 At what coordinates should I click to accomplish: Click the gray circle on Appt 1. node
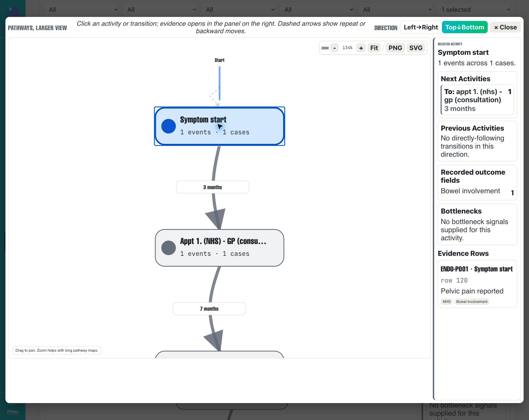coord(168,248)
